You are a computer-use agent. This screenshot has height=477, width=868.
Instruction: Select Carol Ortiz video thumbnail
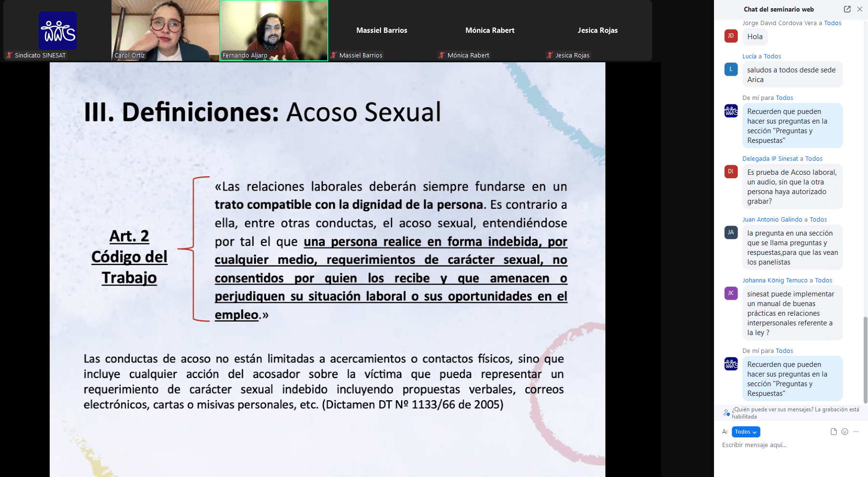(165, 30)
